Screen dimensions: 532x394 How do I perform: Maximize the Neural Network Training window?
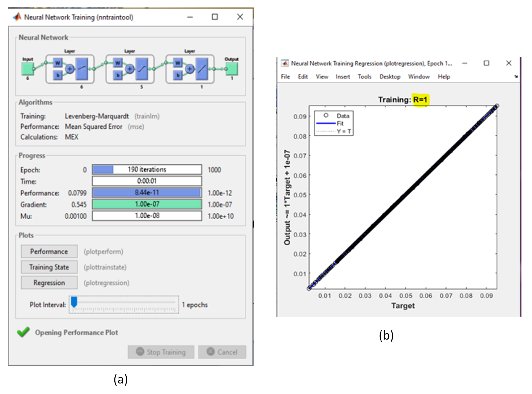point(215,17)
